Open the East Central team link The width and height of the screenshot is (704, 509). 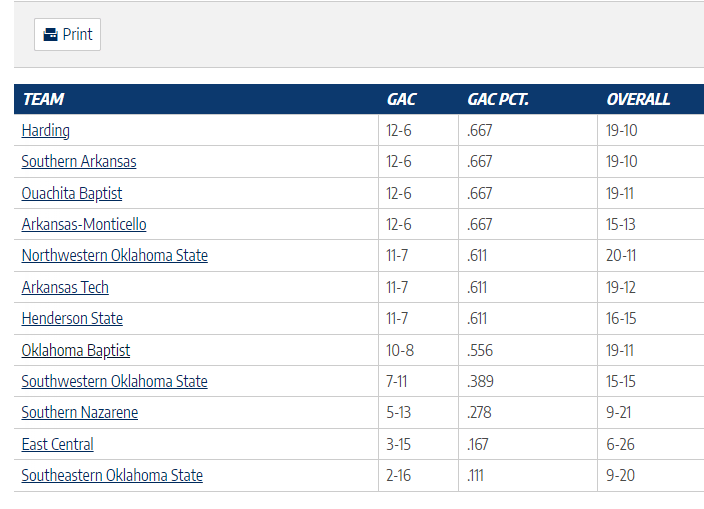pos(58,444)
